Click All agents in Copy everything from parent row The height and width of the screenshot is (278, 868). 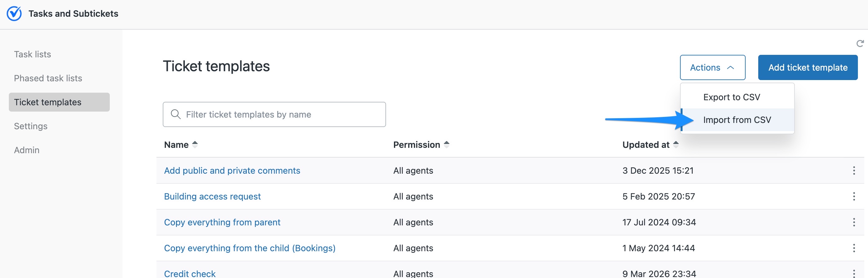[x=413, y=222]
